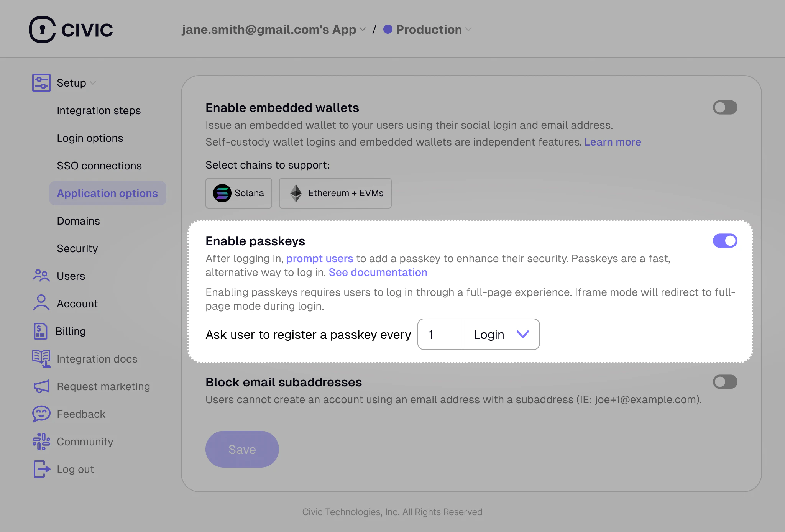Click the passkey frequency number field
Viewport: 785px width, 532px height.
(440, 334)
